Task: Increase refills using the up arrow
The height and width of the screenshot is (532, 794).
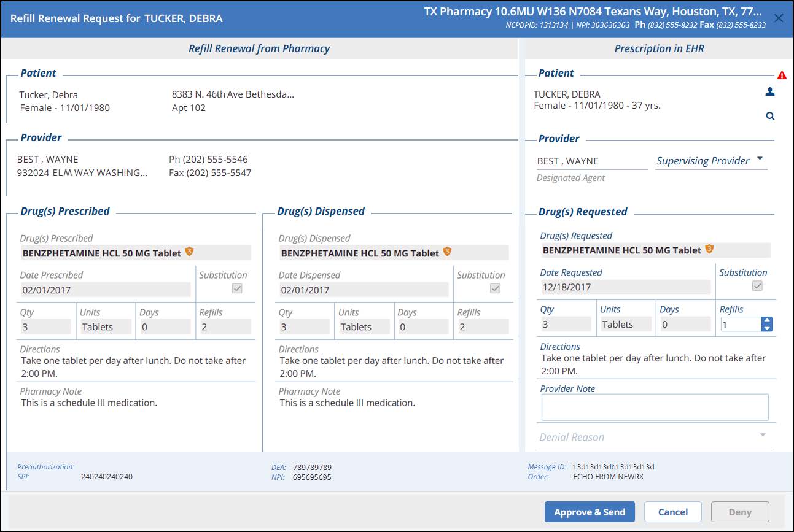Action: [766, 320]
